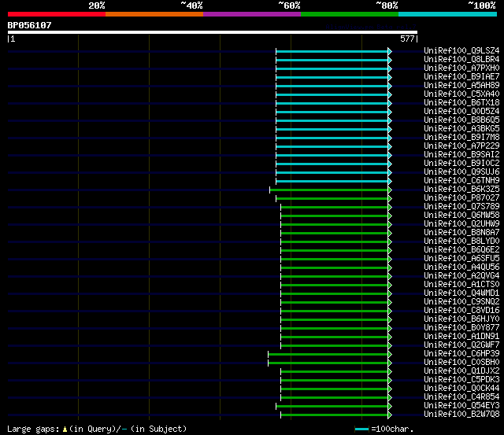This screenshot has width=504, height=435.
Task: Click the red 20% identity legend bar
Action: pos(57,14)
